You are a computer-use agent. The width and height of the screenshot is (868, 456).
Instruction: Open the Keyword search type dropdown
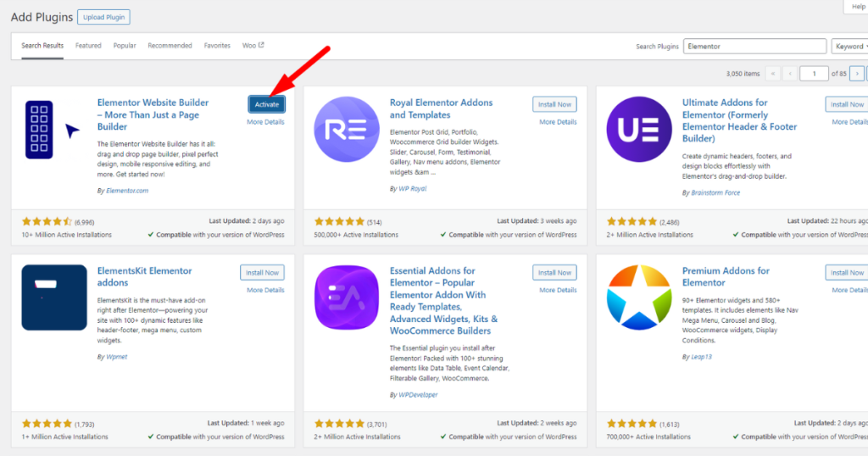pos(850,46)
